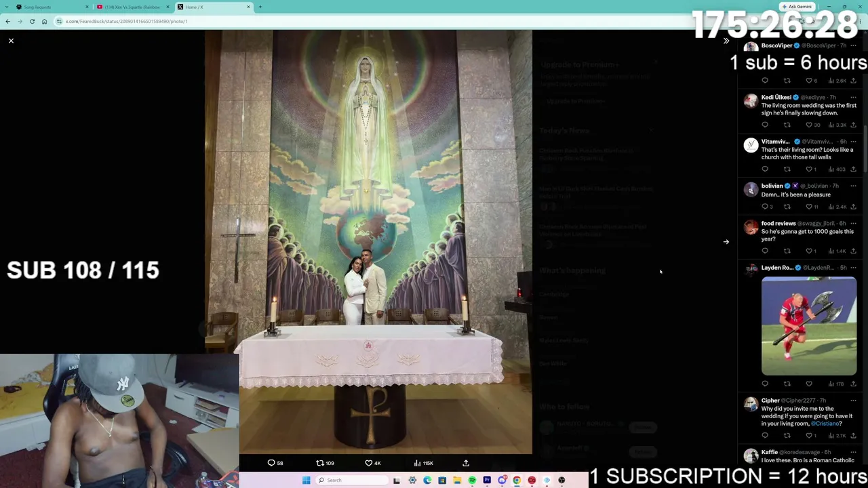The image size is (868, 488).
Task: Close the photo viewer with the X
Action: (11, 41)
